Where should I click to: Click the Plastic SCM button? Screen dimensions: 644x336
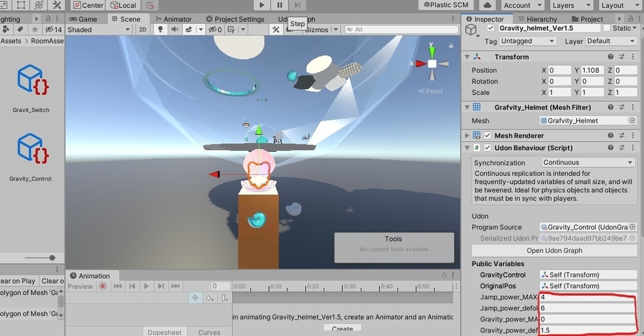coord(446,5)
